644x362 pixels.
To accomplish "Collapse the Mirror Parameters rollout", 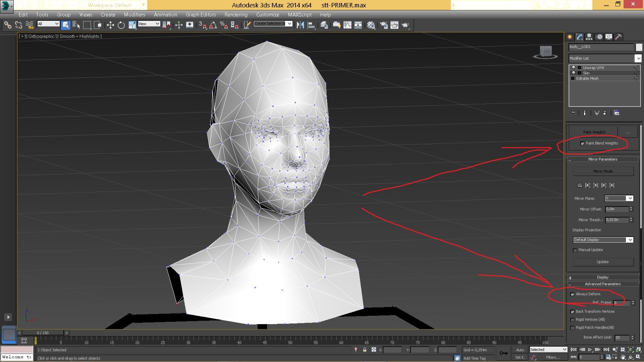I will point(603,159).
